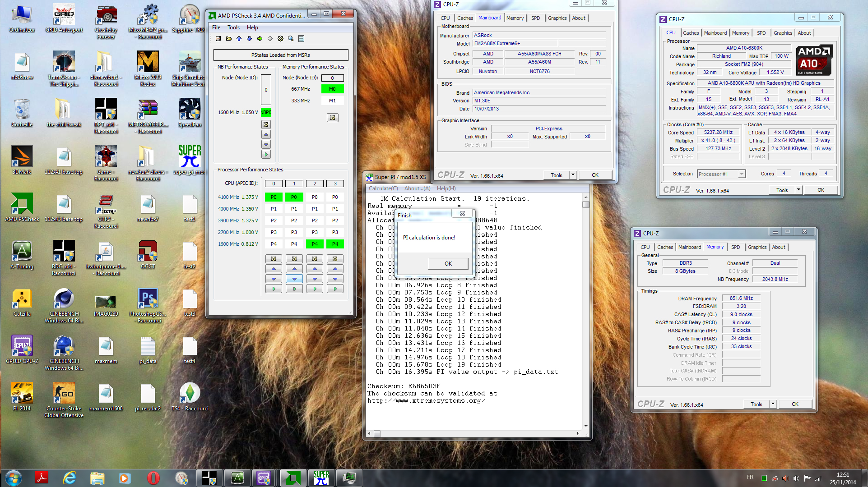Click the Memory Performance States gear button
The width and height of the screenshot is (868, 487).
333,118
